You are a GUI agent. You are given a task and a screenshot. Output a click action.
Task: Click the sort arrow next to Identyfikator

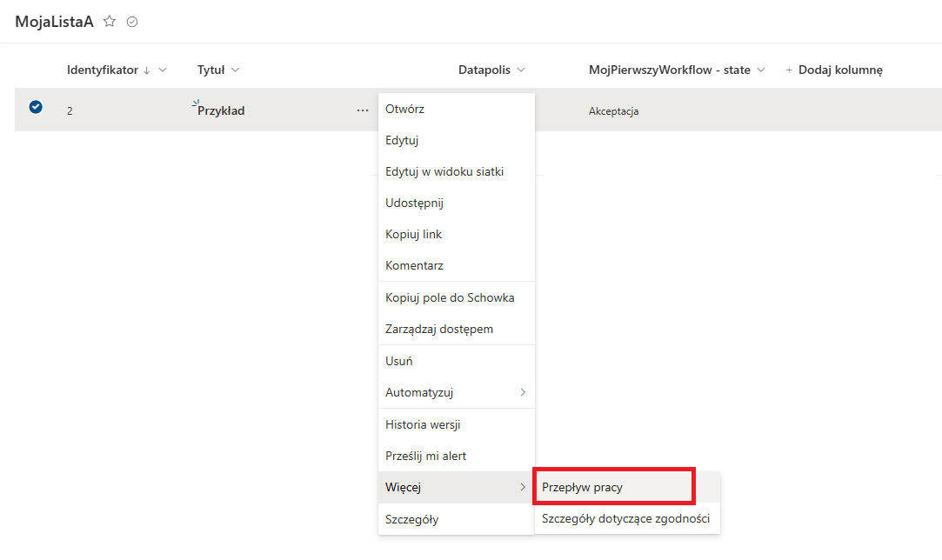146,70
